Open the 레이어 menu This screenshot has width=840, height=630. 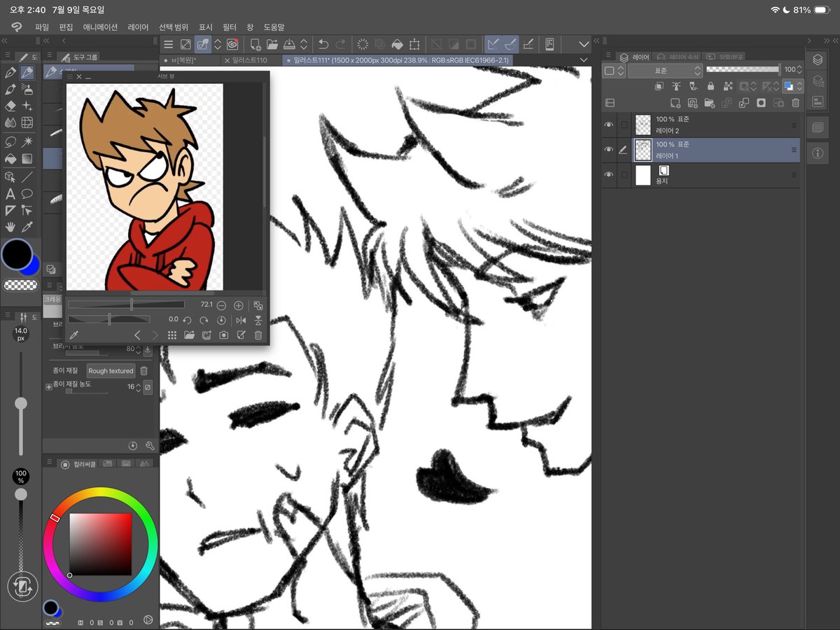pos(138,27)
